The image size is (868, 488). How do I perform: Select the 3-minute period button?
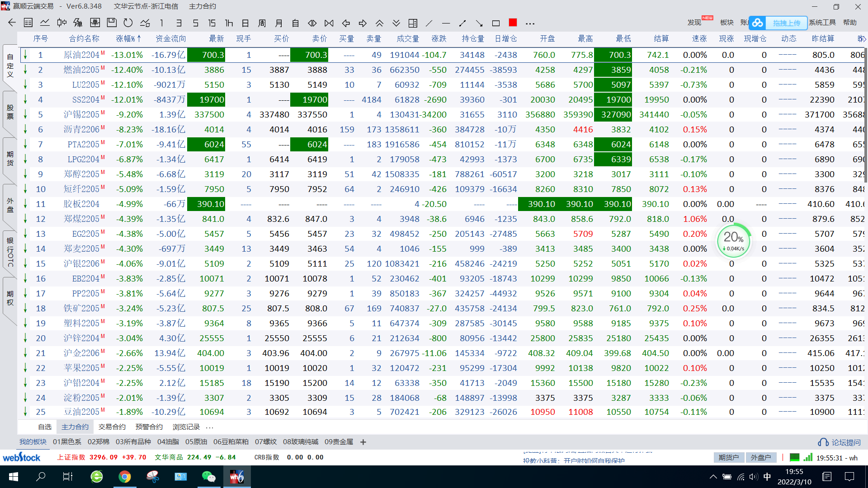click(179, 23)
